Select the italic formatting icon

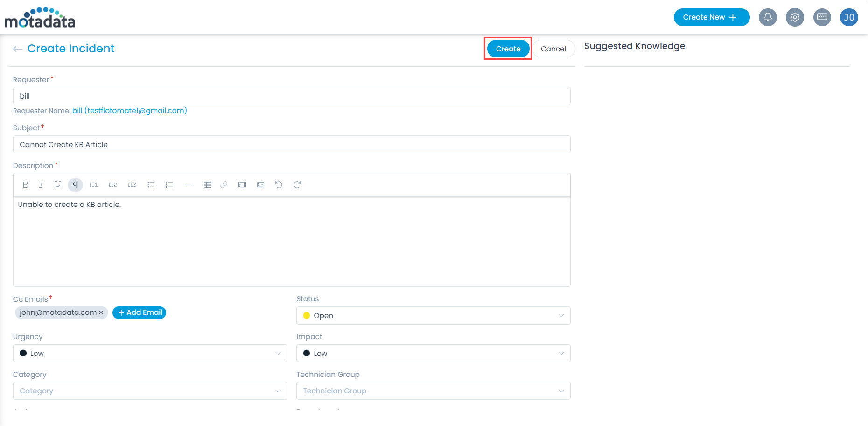pyautogui.click(x=41, y=185)
